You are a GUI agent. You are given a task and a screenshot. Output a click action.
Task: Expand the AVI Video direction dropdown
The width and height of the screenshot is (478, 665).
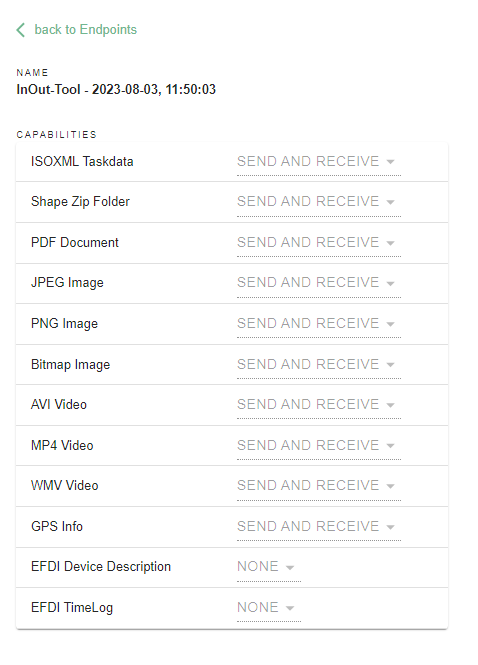coord(319,405)
